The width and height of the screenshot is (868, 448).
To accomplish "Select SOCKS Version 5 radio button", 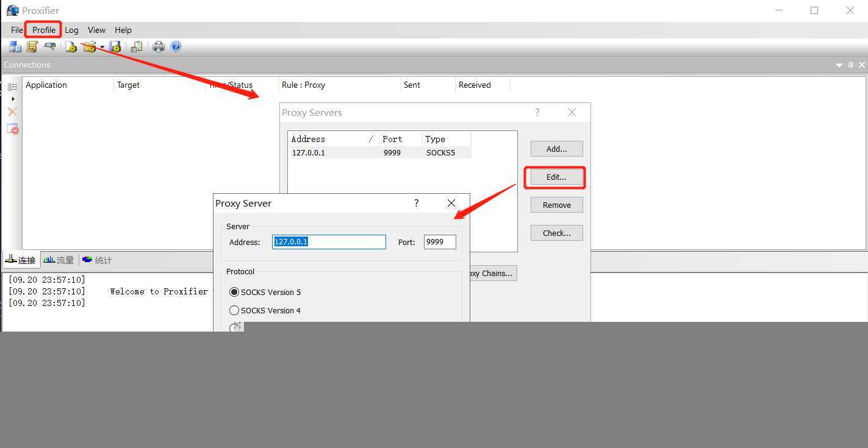I will pyautogui.click(x=234, y=292).
